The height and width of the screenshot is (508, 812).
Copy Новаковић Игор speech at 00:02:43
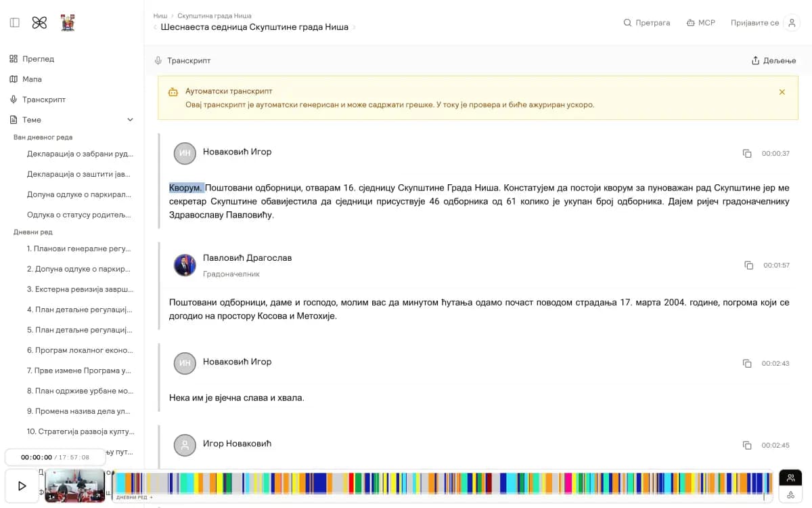(747, 364)
